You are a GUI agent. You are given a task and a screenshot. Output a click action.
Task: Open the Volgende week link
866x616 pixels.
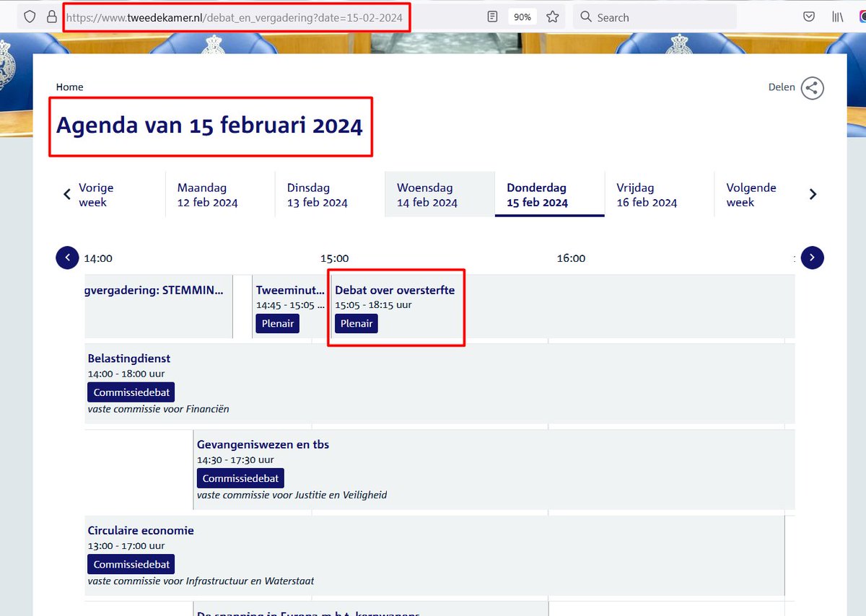(x=751, y=195)
